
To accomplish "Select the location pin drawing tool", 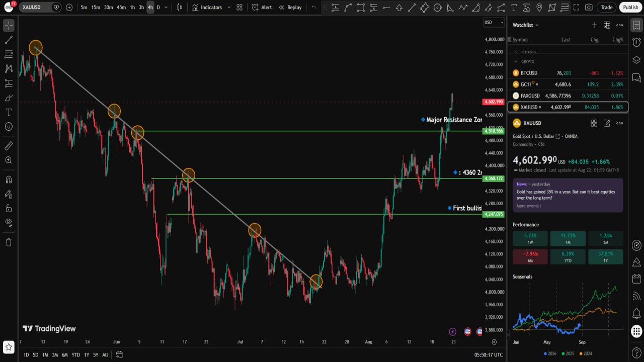I will coord(539,8).
